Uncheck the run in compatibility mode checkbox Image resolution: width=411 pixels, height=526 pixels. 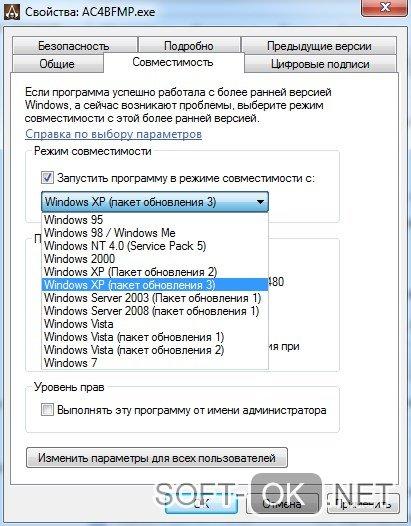pyautogui.click(x=47, y=177)
